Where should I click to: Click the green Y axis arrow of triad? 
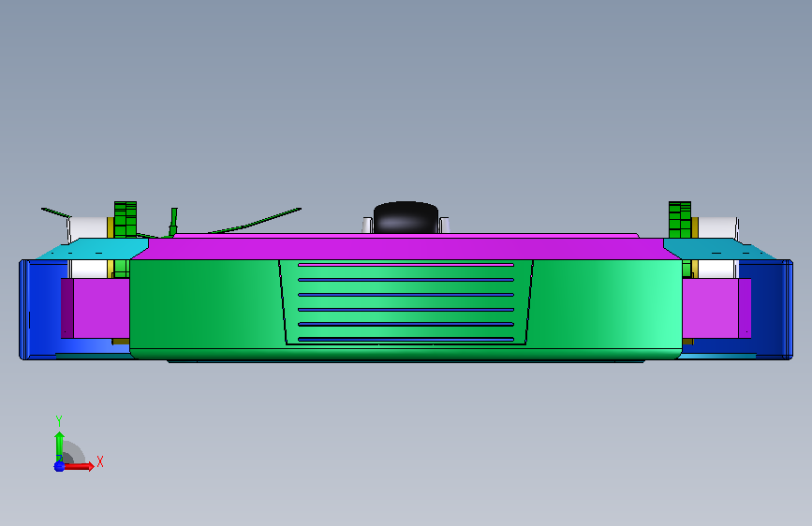[x=60, y=446]
